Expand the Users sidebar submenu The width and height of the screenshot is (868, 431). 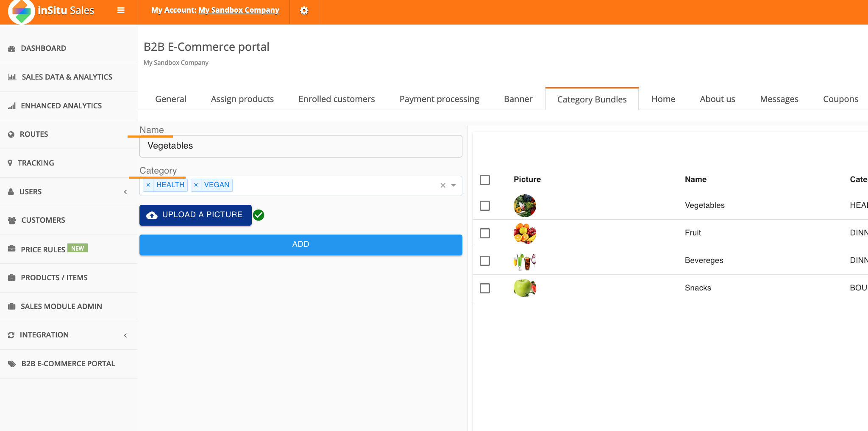click(x=125, y=192)
